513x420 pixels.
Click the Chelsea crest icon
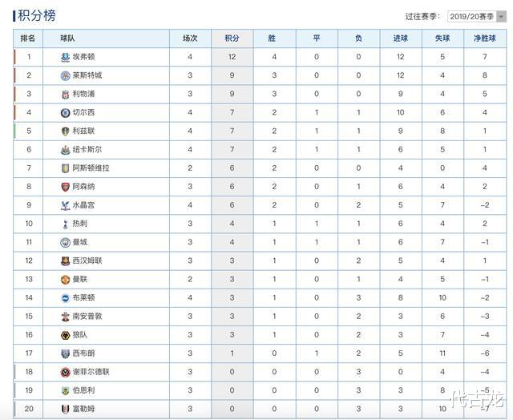point(66,113)
